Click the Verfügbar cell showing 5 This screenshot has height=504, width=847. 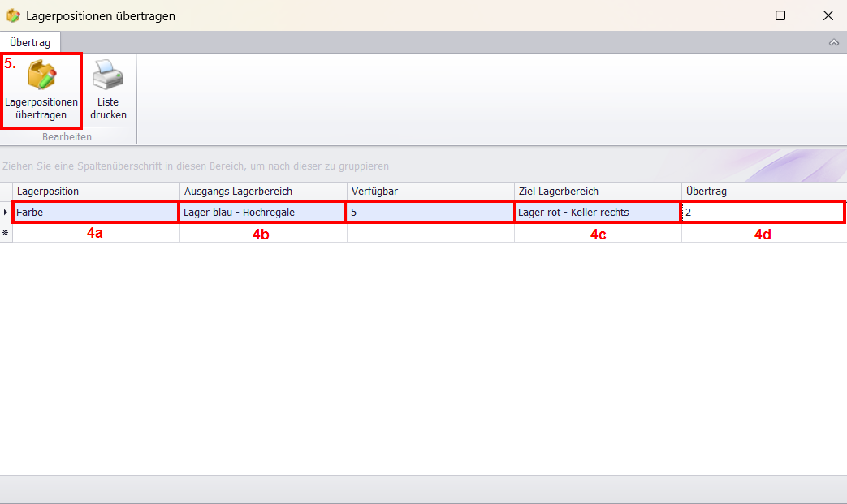tap(430, 212)
